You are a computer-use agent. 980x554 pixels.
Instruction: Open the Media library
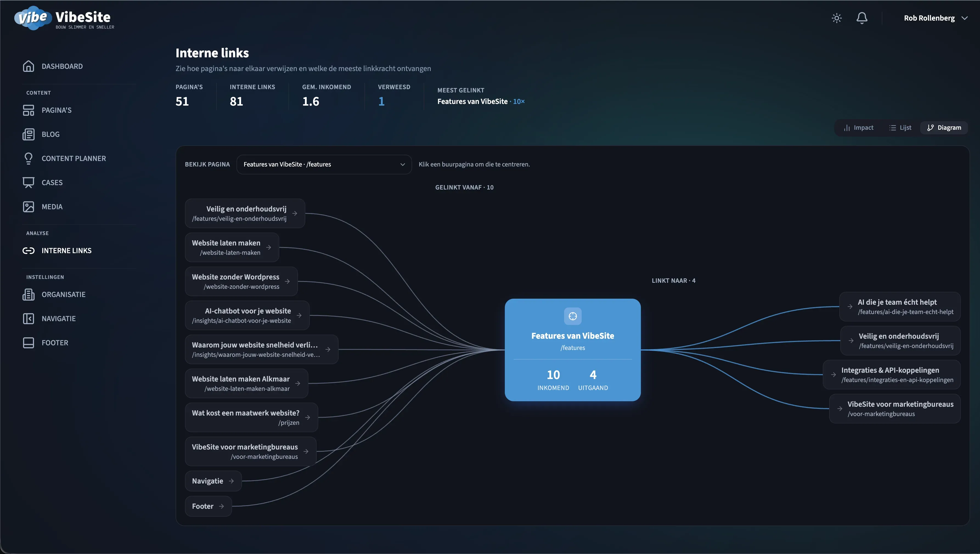[x=52, y=207]
